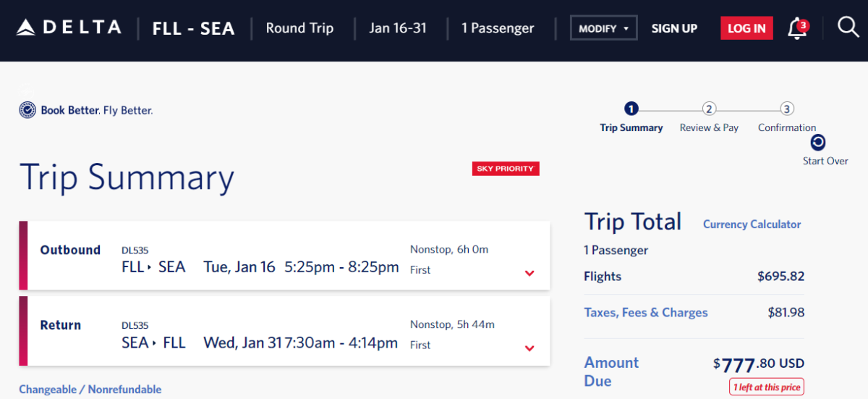Screen dimensions: 868x399
Task: Select the Confirmation step label
Action: point(787,127)
